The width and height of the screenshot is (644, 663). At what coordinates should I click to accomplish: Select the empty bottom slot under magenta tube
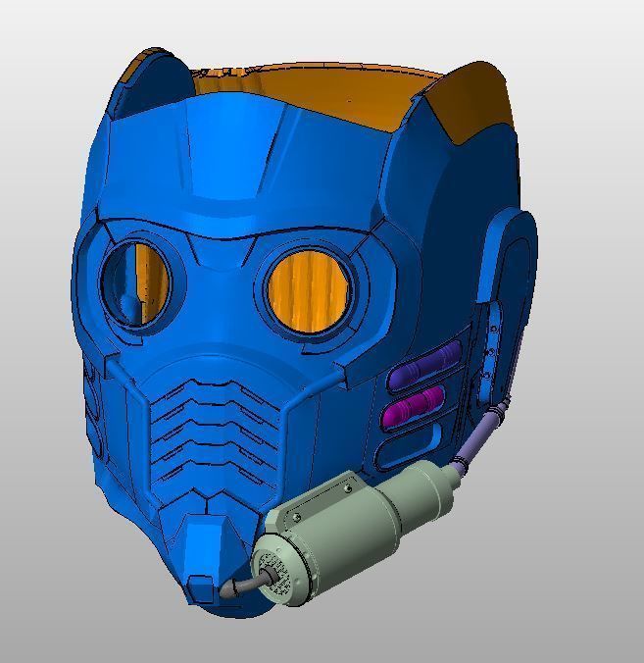408,448
